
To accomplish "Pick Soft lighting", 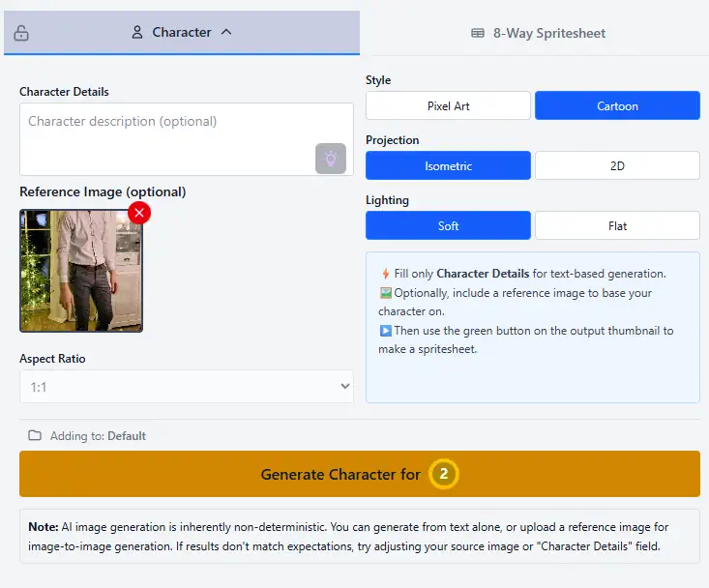I will 448,225.
